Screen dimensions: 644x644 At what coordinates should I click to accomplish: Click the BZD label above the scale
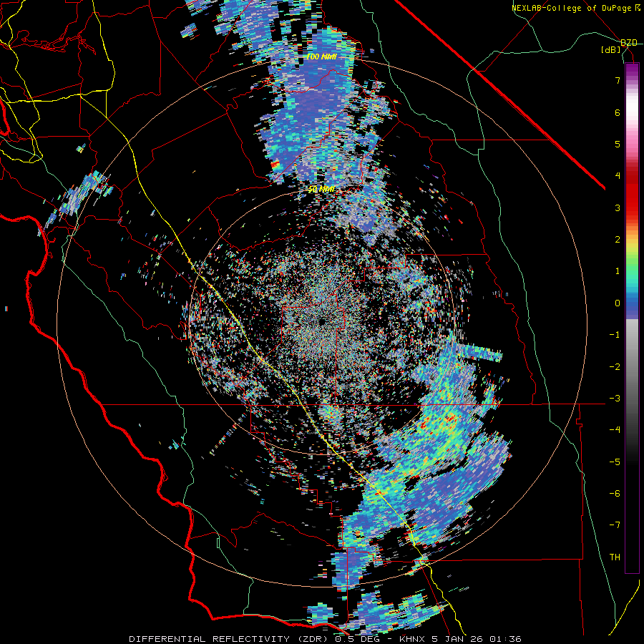[x=629, y=43]
